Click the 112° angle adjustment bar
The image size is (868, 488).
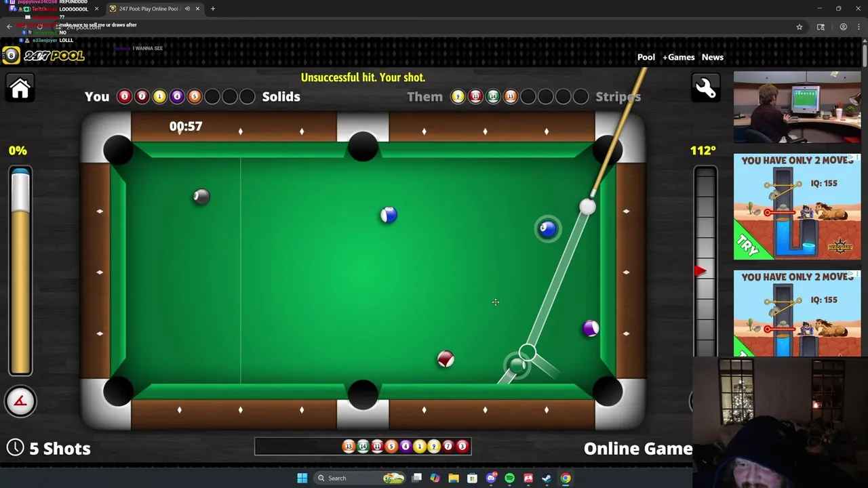click(x=705, y=261)
